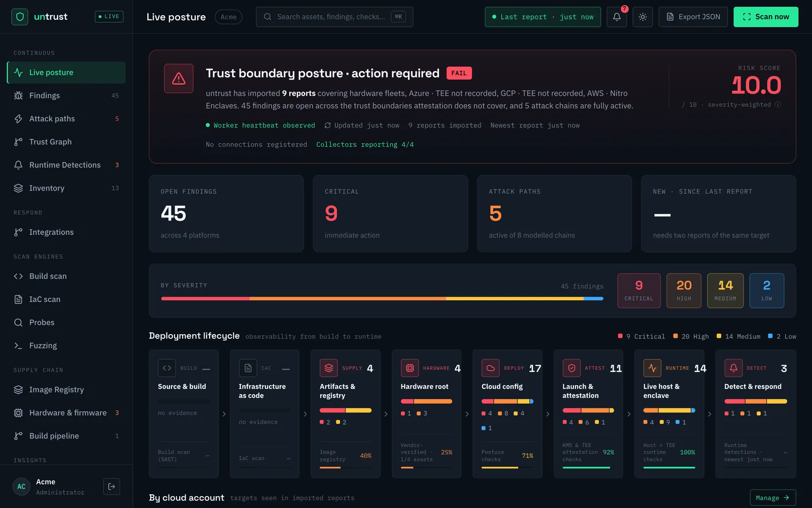Select IaC scan engine

point(66,299)
